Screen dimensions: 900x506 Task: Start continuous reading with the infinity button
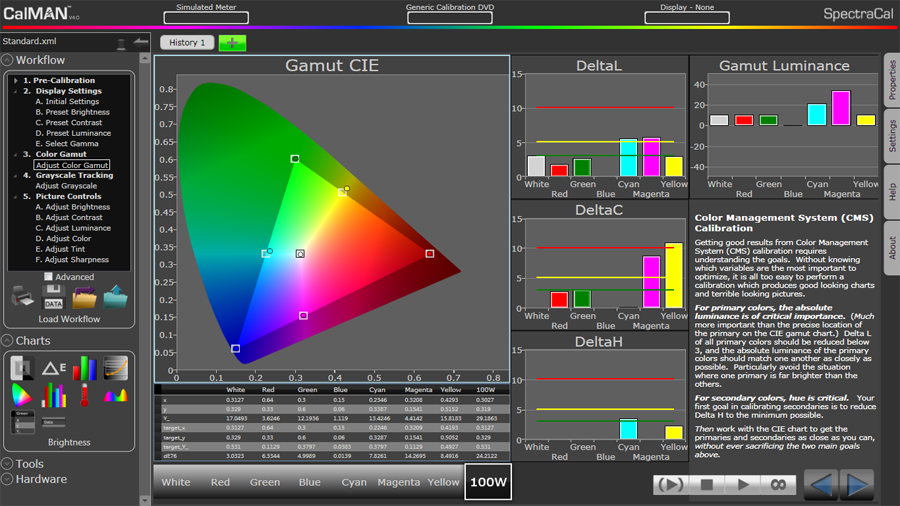[x=778, y=485]
